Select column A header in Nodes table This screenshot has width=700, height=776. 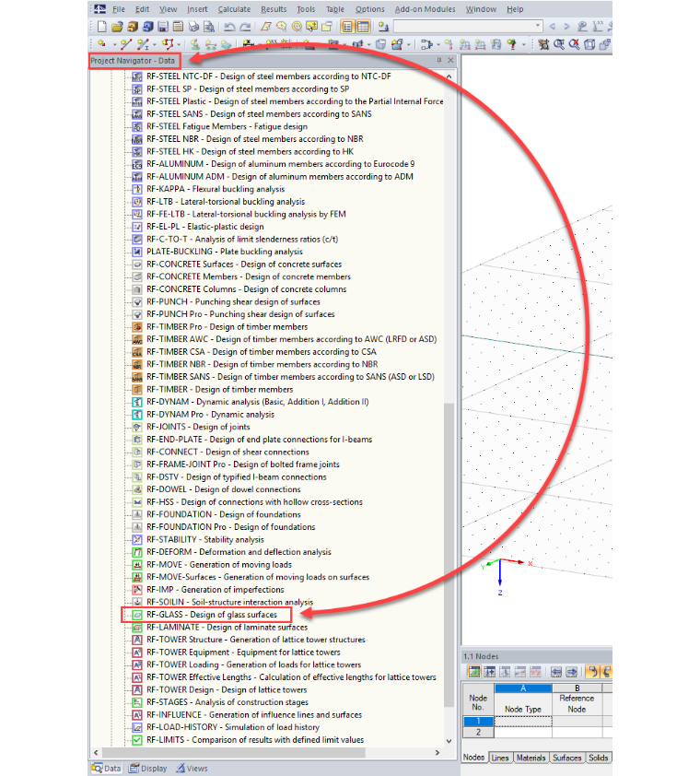[x=523, y=688]
